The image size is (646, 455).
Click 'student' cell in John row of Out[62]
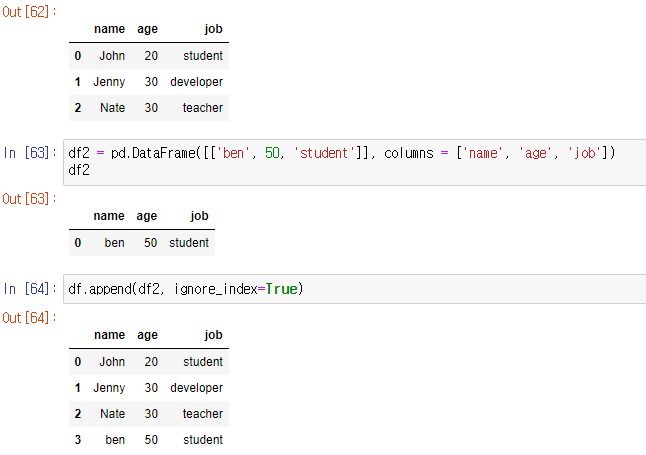pos(203,56)
